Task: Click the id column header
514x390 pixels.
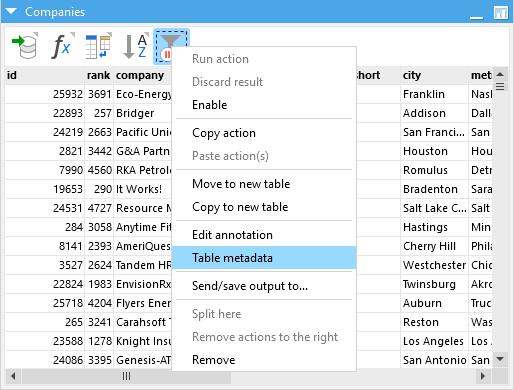Action: (44, 75)
